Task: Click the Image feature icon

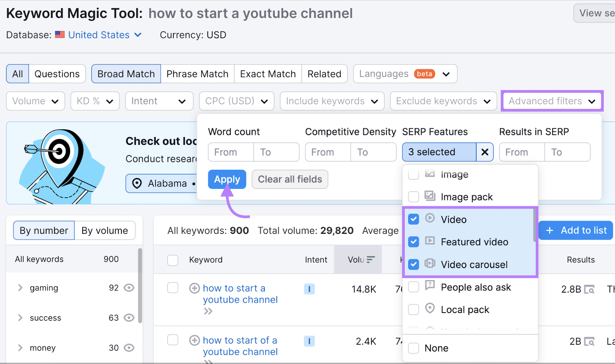Action: [430, 173]
